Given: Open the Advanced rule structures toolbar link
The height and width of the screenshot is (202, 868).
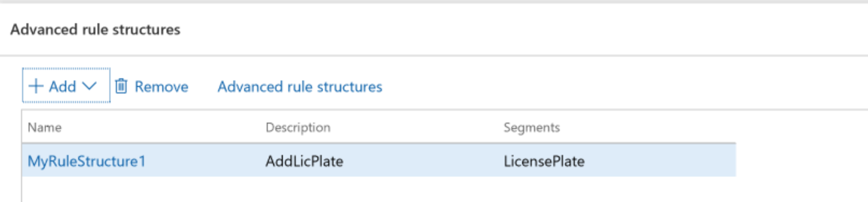Looking at the screenshot, I should pos(300,86).
